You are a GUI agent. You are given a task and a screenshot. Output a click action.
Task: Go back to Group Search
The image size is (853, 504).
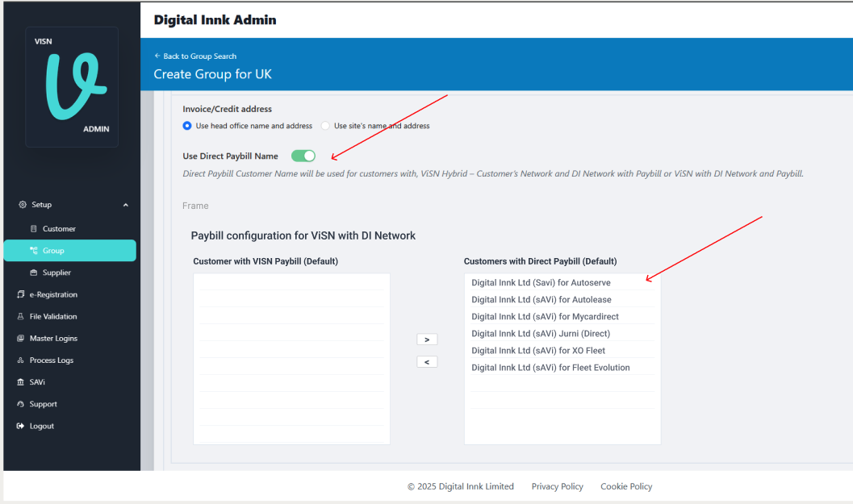[x=199, y=56]
